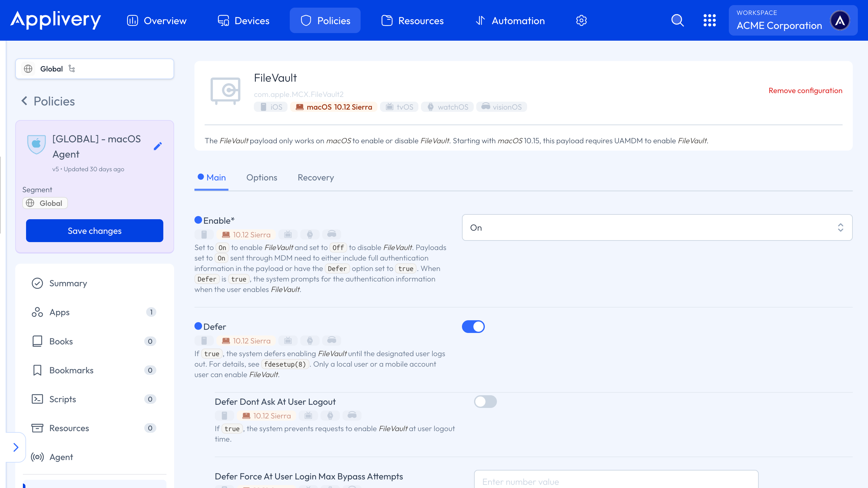Open settings gear in top navigation
This screenshot has width=868, height=488.
coord(581,21)
